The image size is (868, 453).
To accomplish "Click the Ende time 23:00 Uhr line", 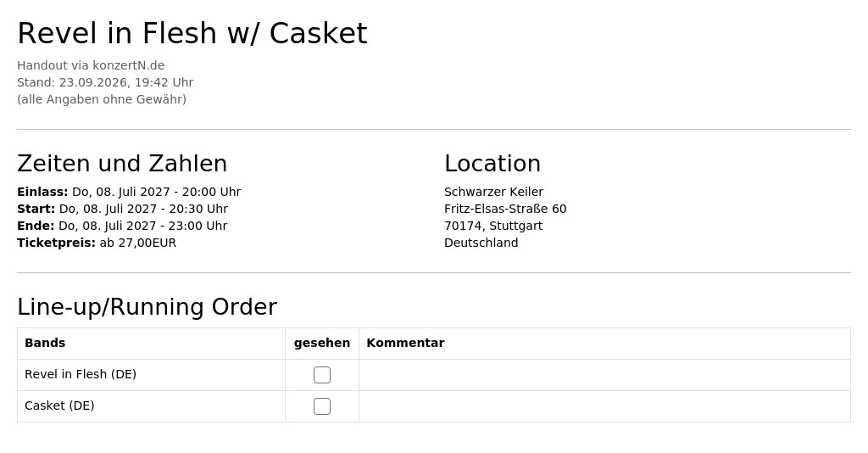I will (122, 226).
